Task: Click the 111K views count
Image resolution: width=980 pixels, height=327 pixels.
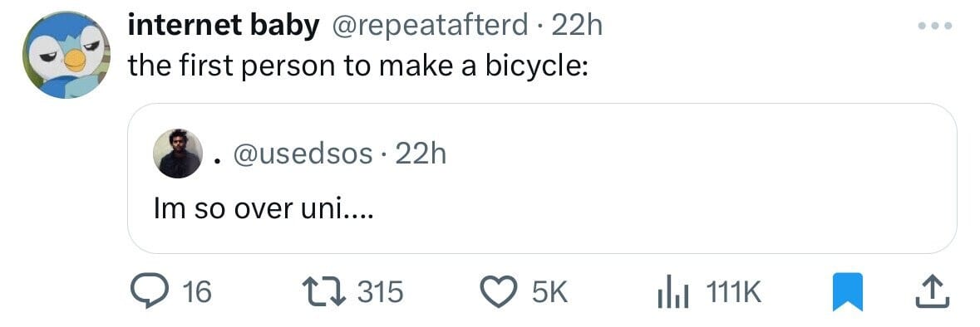Action: 733,292
